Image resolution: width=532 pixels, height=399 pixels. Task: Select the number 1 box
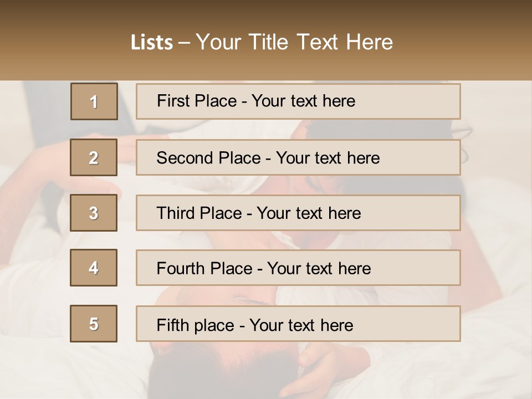point(94,101)
